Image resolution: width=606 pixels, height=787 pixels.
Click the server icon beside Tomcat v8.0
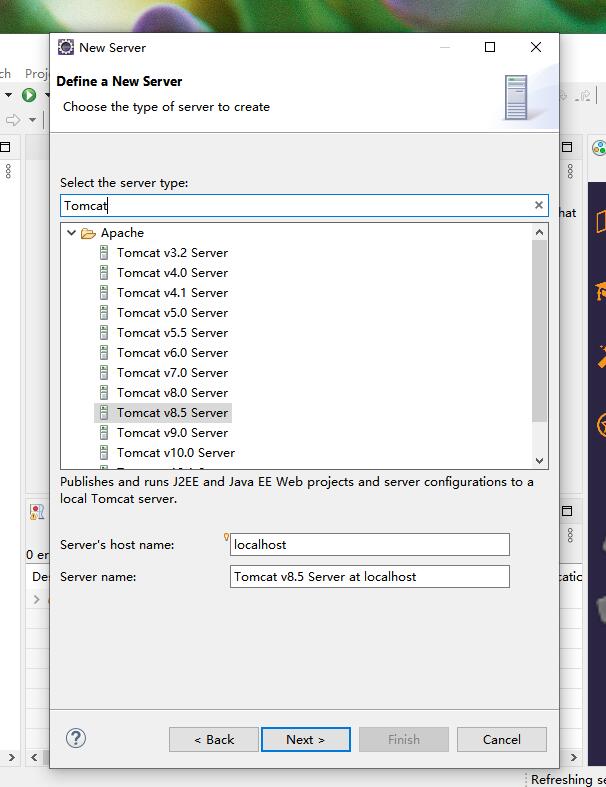(104, 393)
